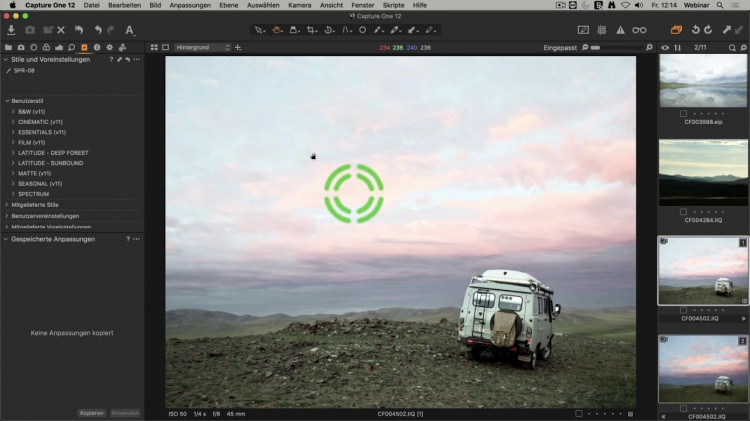750x421 pixels.
Task: Open the Hintergrund layer dropdown
Action: 203,47
